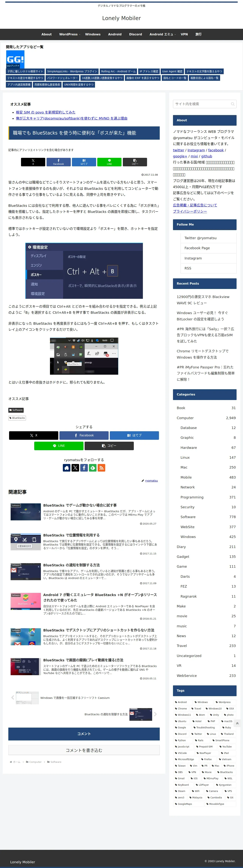Open the Android menu item
This screenshot has width=243, height=868.
coord(115,34)
